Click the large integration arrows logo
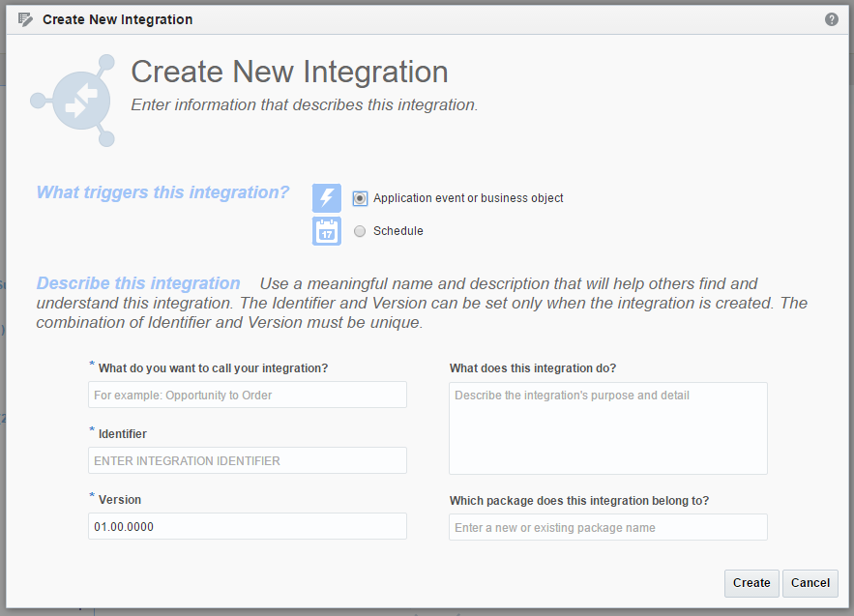854x616 pixels. [73, 101]
